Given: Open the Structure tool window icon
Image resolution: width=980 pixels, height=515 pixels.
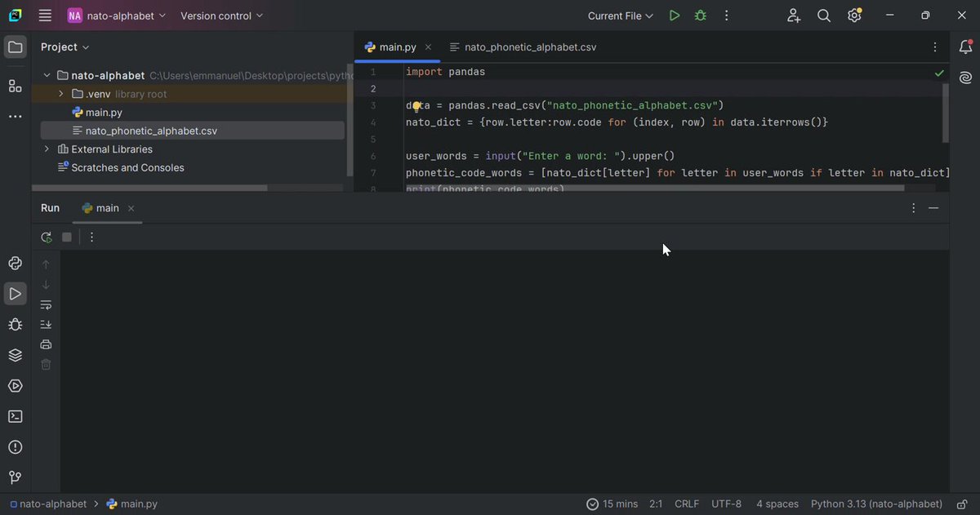Looking at the screenshot, I should 15,86.
